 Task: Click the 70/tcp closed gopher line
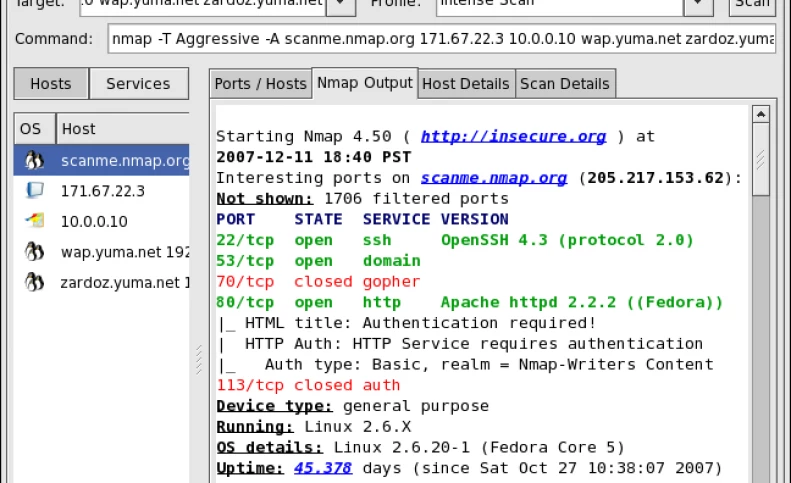[x=318, y=282]
